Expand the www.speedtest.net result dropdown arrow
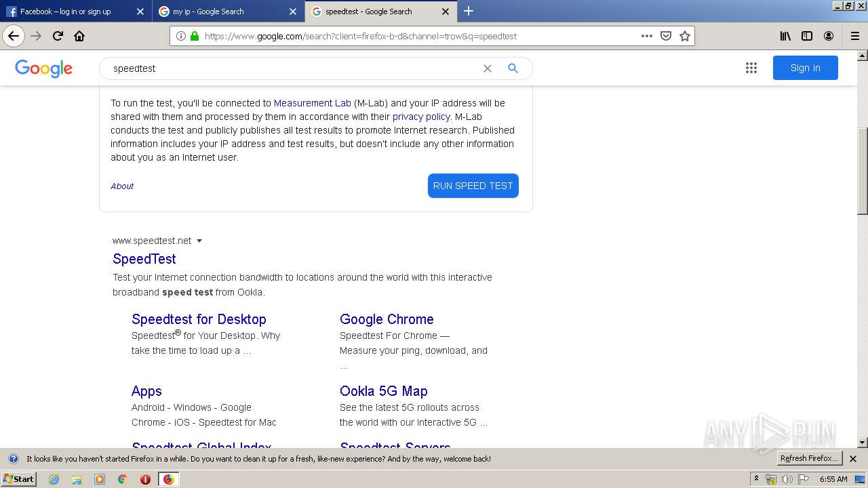Screen dimensions: 868x488 199,241
